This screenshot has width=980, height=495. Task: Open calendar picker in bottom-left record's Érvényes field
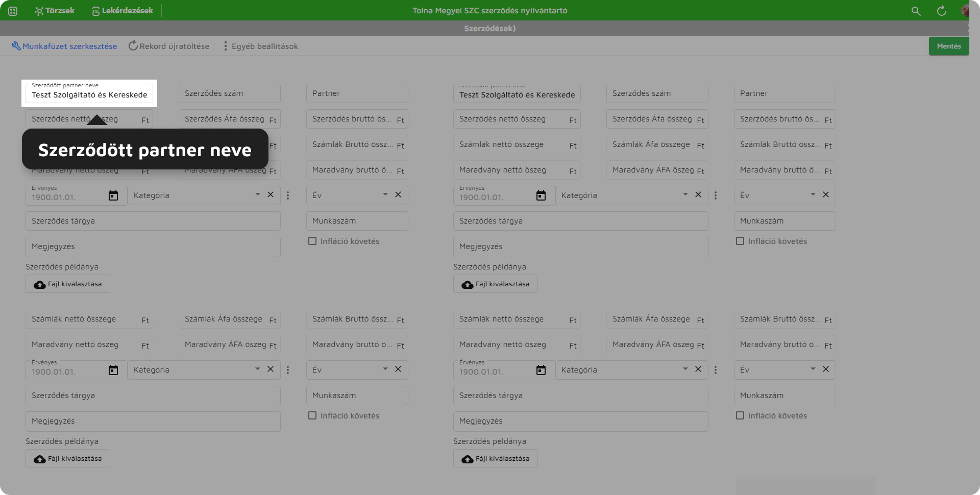click(x=113, y=370)
